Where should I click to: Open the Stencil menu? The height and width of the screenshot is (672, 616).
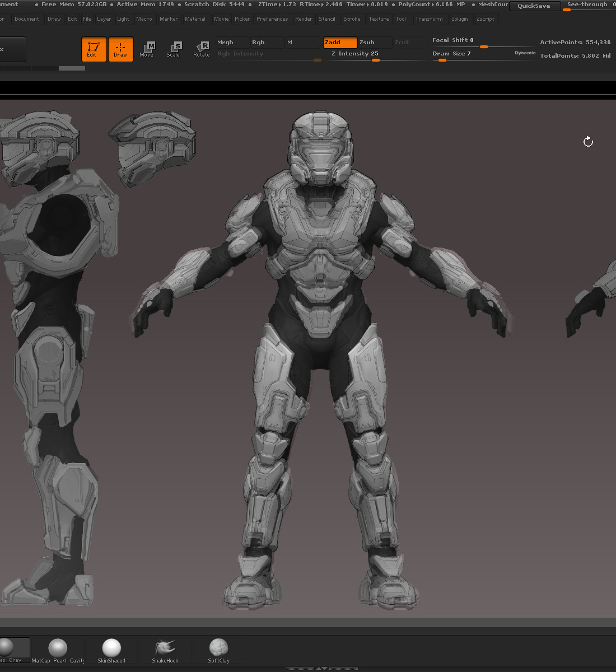point(327,19)
